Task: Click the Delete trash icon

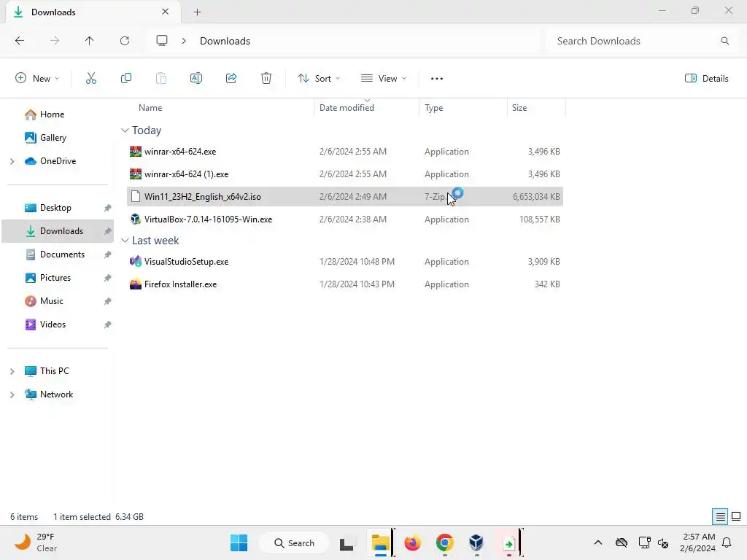Action: pyautogui.click(x=266, y=78)
